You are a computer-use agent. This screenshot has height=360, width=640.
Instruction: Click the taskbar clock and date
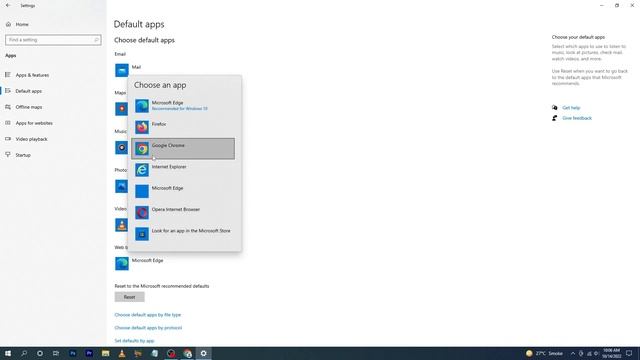611,353
